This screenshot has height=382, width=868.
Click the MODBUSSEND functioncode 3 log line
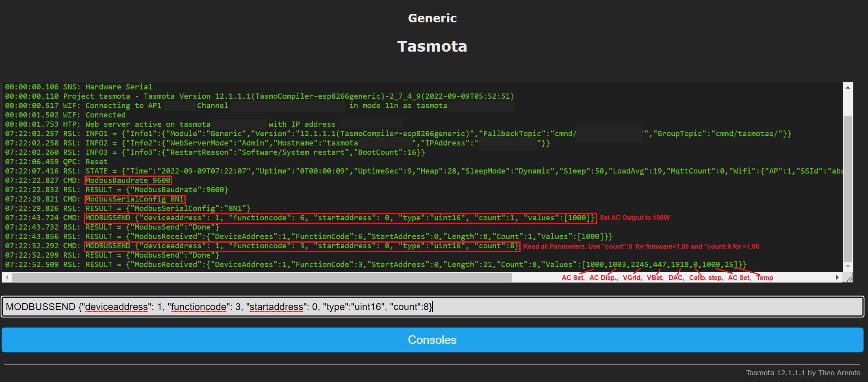[x=262, y=246]
